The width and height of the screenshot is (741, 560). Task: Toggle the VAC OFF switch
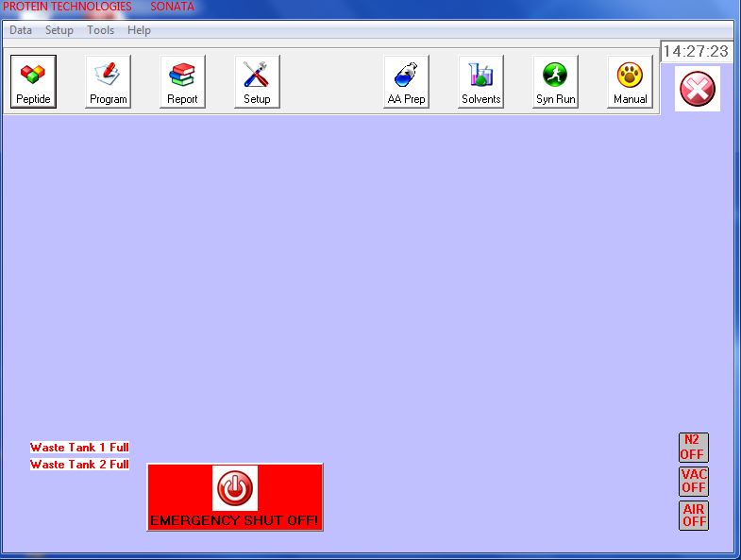coord(693,482)
